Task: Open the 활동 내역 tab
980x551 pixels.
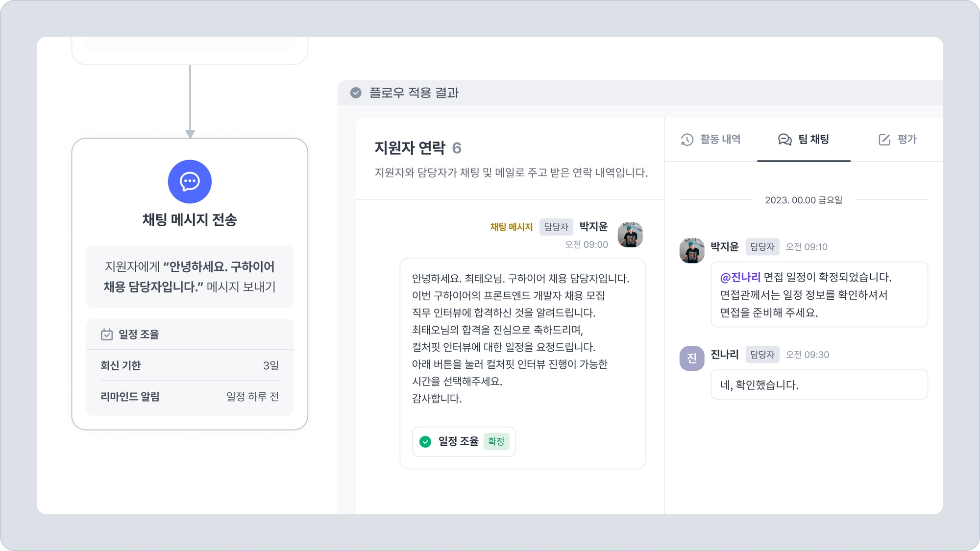Action: pos(710,140)
